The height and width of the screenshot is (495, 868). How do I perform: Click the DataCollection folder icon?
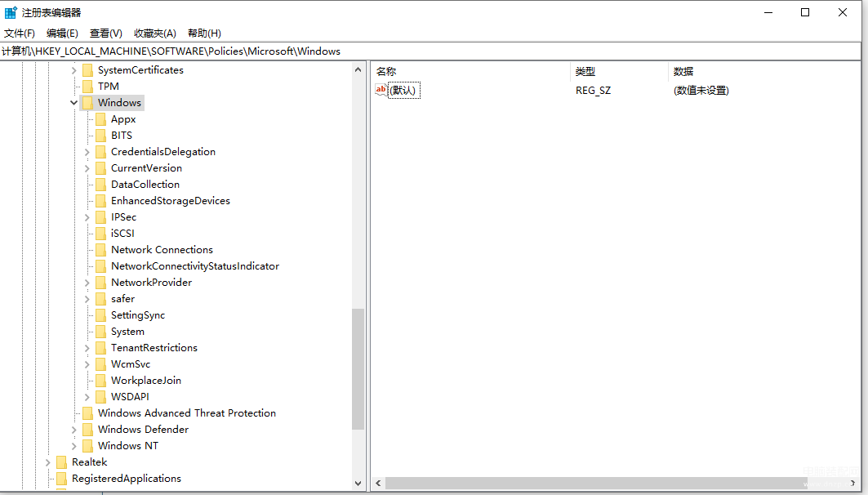coord(100,185)
